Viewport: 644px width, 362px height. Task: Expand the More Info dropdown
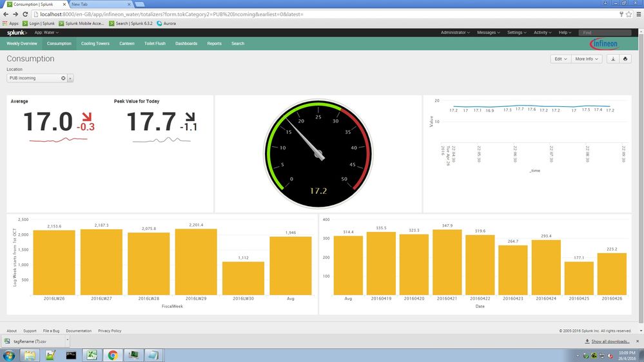pyautogui.click(x=586, y=59)
